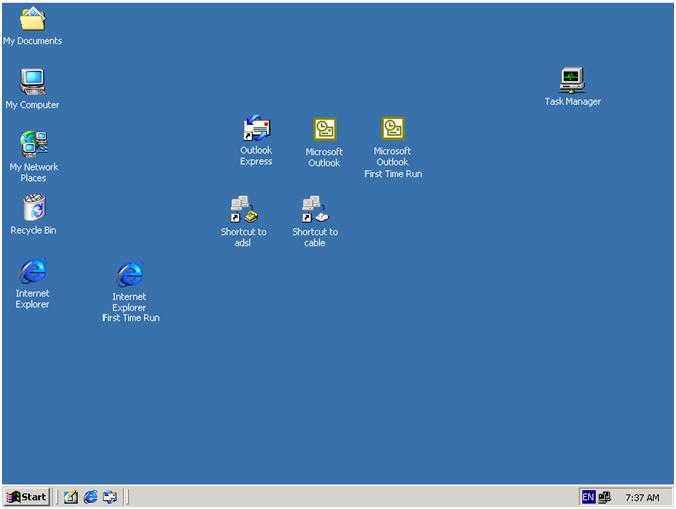Select the Microsoft Outlook desktop icon
This screenshot has height=509, width=676.
click(x=324, y=129)
